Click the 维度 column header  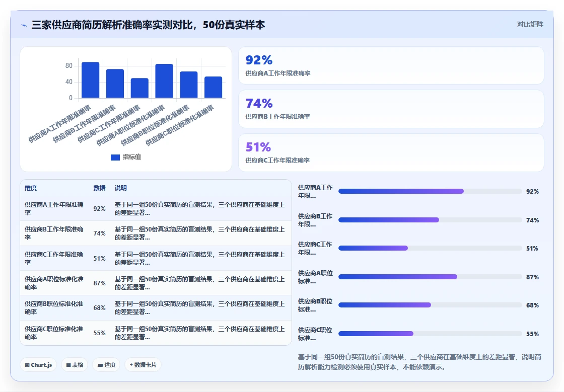31,188
